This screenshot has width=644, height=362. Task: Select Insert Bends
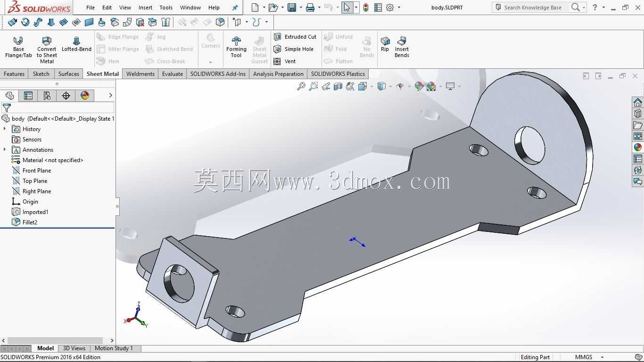[x=402, y=47]
